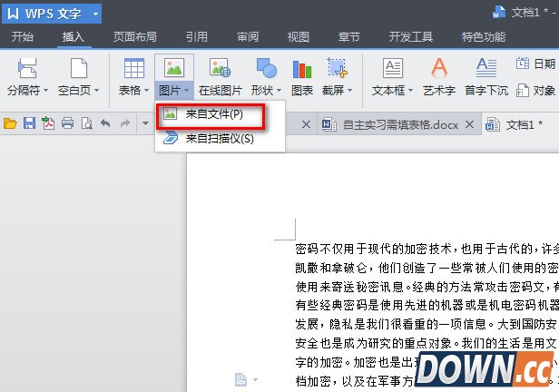The image size is (559, 392).
Task: Click text line starting 有些经典密码
Action: click(427, 305)
